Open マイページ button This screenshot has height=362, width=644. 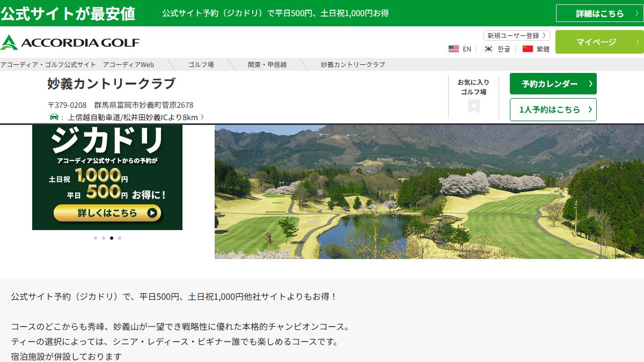pyautogui.click(x=599, y=42)
